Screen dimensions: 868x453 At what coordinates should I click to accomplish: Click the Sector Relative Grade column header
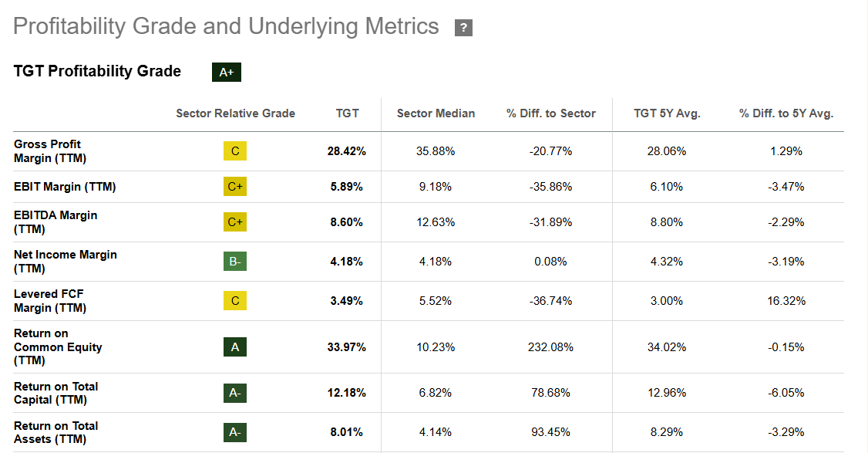(x=235, y=113)
